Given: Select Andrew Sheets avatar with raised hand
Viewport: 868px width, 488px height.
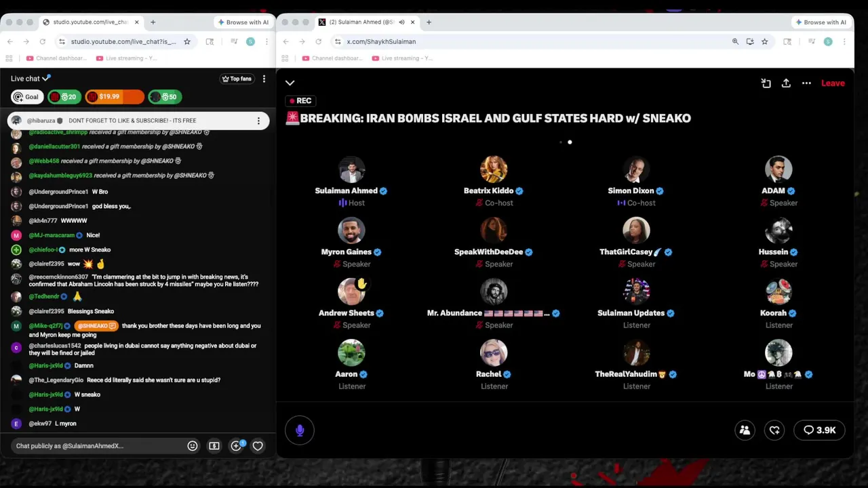Looking at the screenshot, I should [351, 291].
